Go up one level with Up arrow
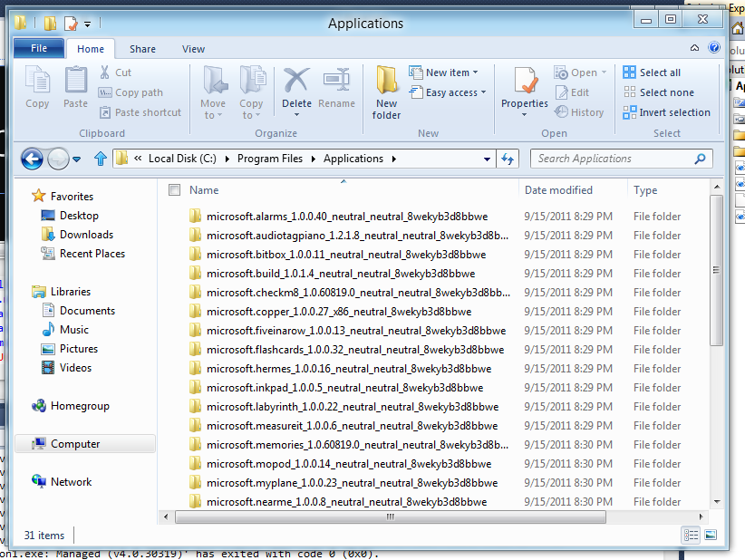This screenshot has width=745, height=560. click(x=101, y=159)
